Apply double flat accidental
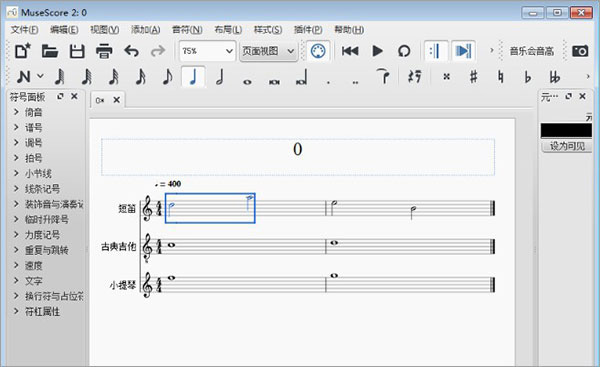600x367 pixels. (x=555, y=77)
